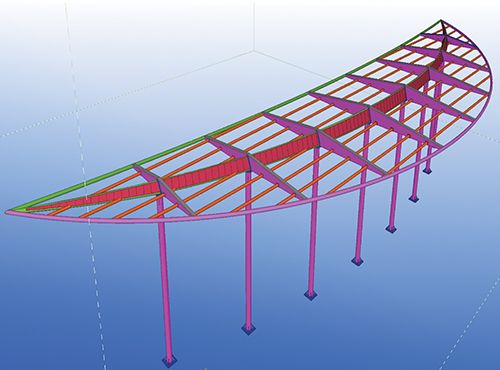Pick the base plate under the third column
This screenshot has height=370, width=500.
click(x=311, y=295)
